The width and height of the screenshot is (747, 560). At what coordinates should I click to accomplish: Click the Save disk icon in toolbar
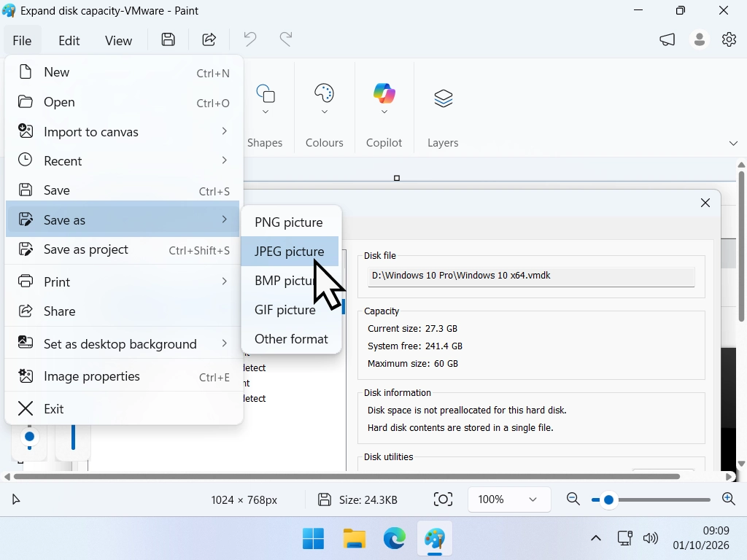[169, 39]
